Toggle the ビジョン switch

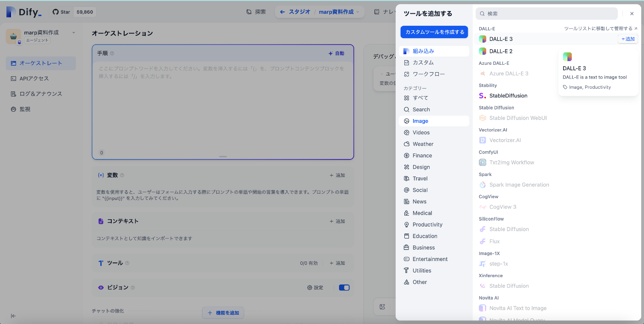point(344,288)
